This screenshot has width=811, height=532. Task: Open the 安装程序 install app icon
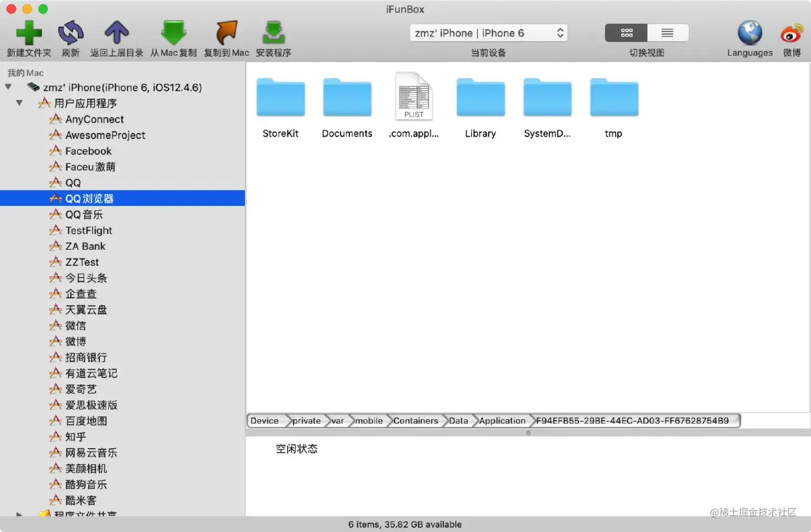(x=274, y=34)
